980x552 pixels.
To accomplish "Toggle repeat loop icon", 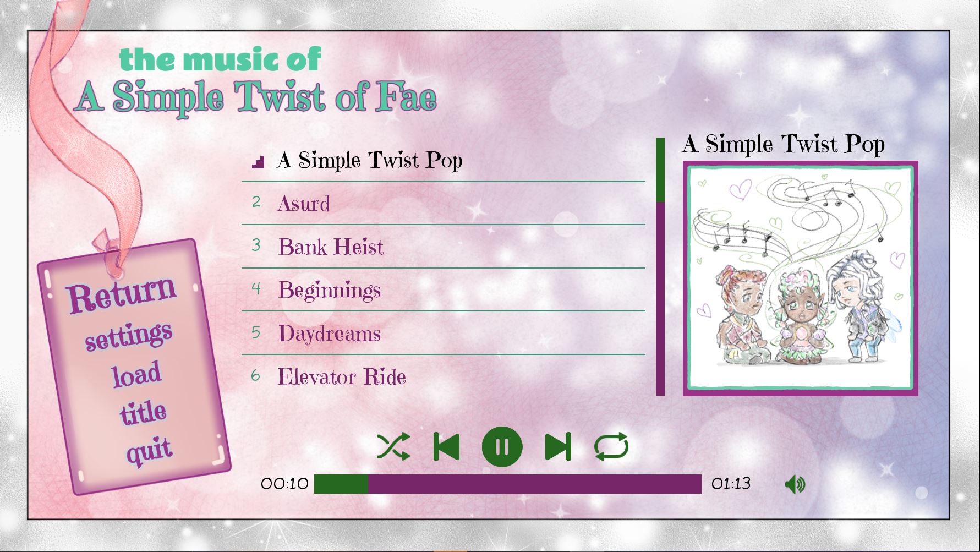I will tap(611, 446).
